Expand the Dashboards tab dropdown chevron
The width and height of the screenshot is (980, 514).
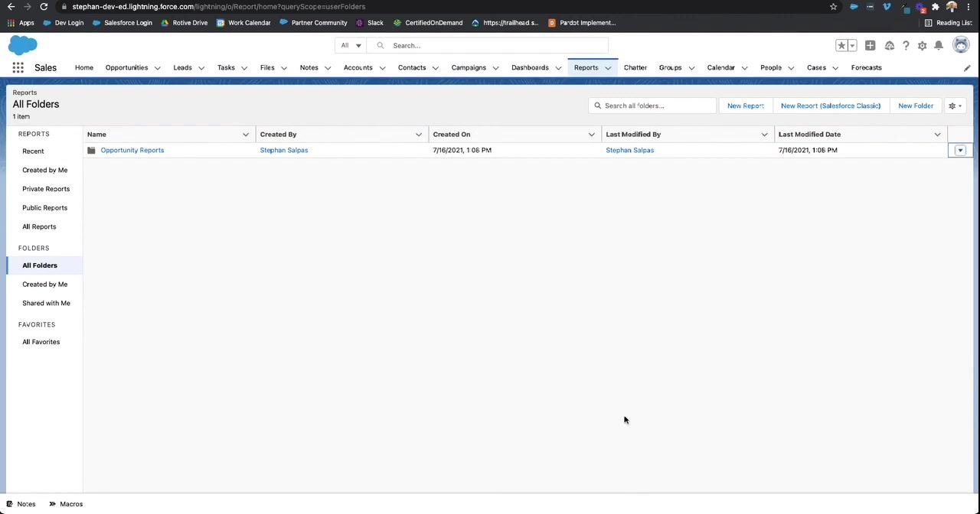point(558,67)
